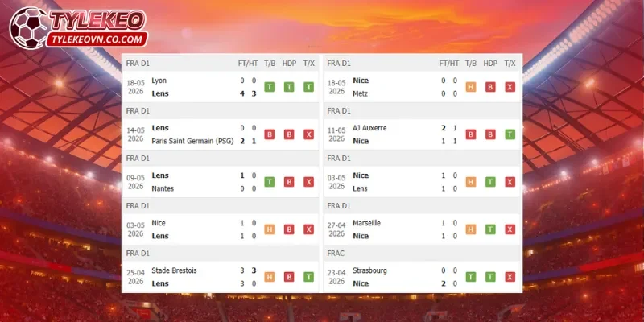Click HDP column header in right table
The width and height of the screenshot is (644, 322).
click(490, 64)
